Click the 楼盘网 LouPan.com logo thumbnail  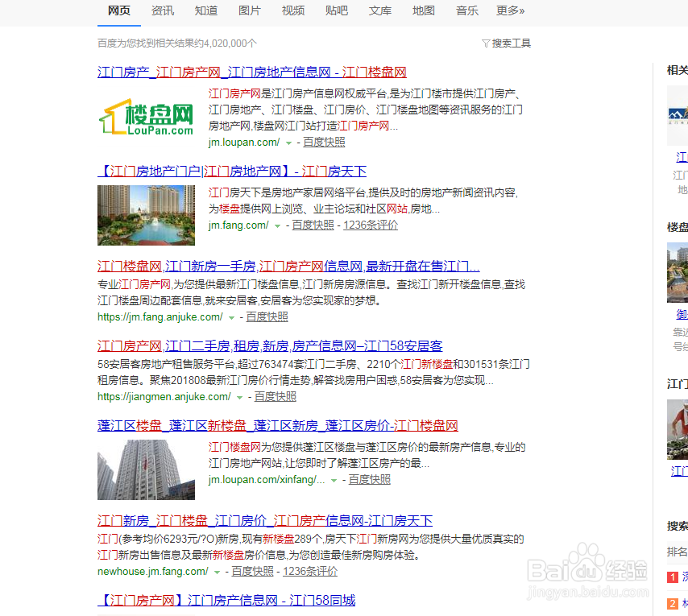click(x=146, y=116)
